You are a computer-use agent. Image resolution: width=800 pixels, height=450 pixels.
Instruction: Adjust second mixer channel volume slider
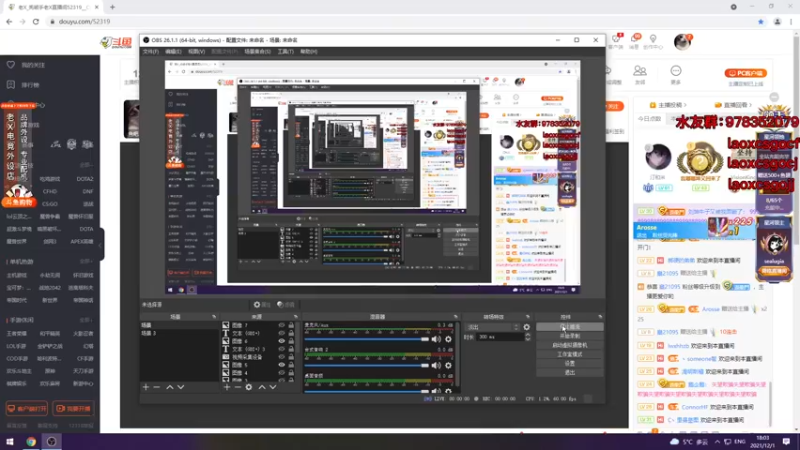click(366, 365)
